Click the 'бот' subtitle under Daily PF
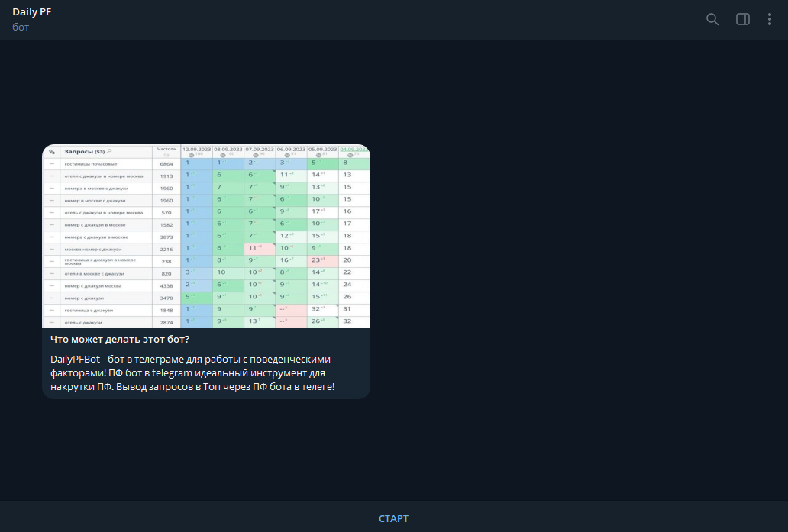This screenshot has height=532, width=788. click(x=21, y=27)
